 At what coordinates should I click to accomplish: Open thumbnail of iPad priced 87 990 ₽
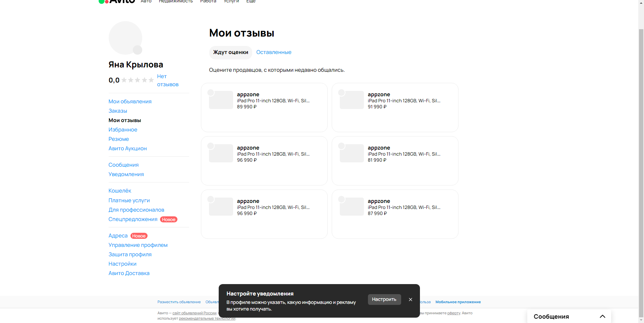(352, 207)
